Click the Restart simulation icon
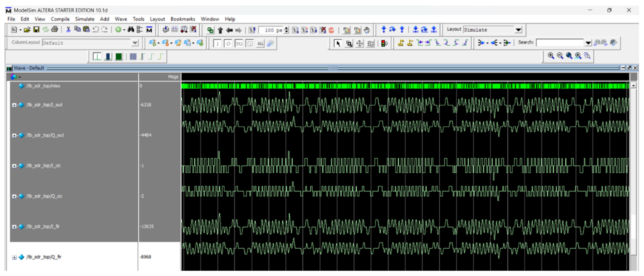Image resolution: width=644 pixels, height=276 pixels. 252,30
